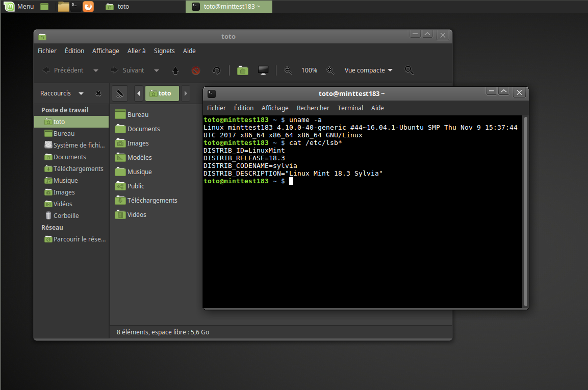Image resolution: width=588 pixels, height=390 pixels.
Task: Launch Firefox from the panel
Action: tap(88, 7)
